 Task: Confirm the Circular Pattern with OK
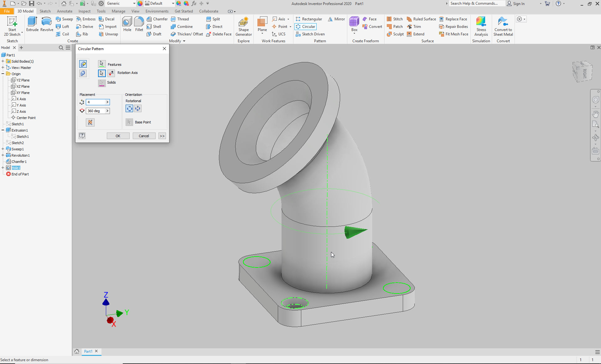[x=118, y=136]
